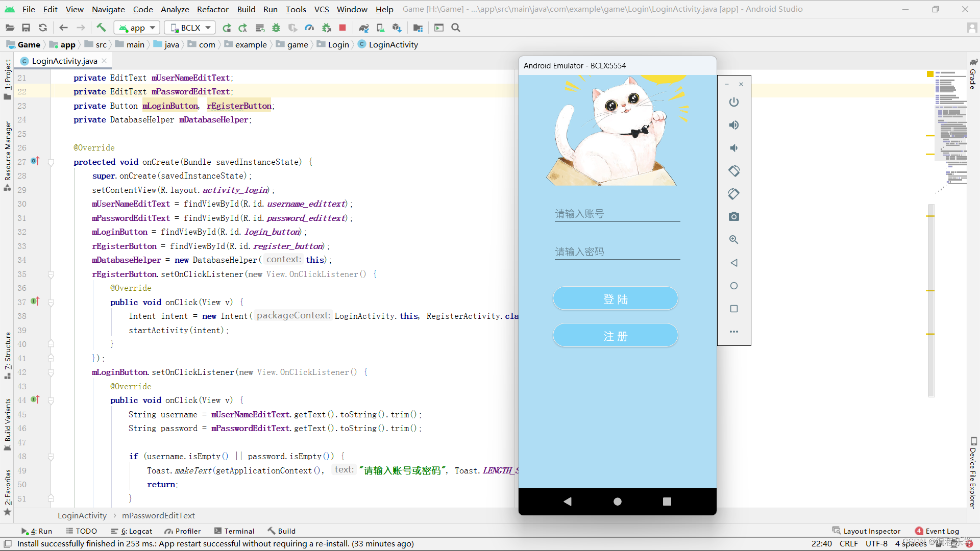The image size is (980, 551).
Task: Click the Make Project hammer icon
Action: [101, 28]
